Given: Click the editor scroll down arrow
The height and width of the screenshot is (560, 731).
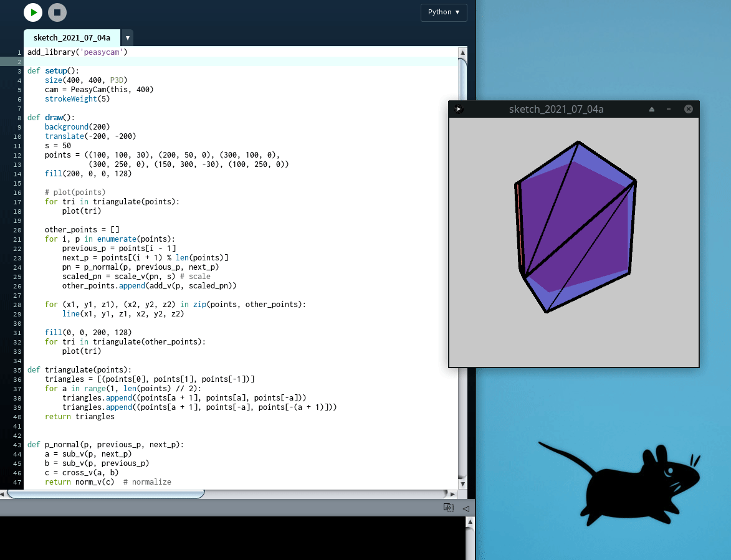Looking at the screenshot, I should (x=462, y=483).
